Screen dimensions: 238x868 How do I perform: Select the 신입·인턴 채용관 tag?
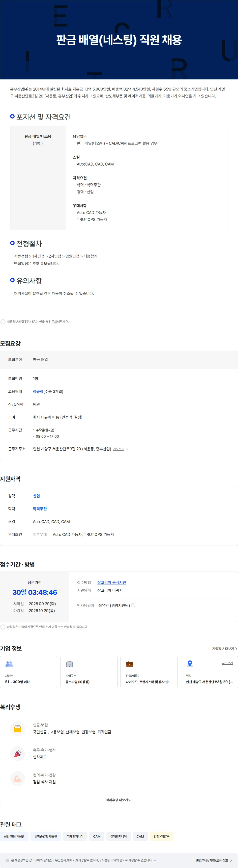pyautogui.click(x=14, y=836)
